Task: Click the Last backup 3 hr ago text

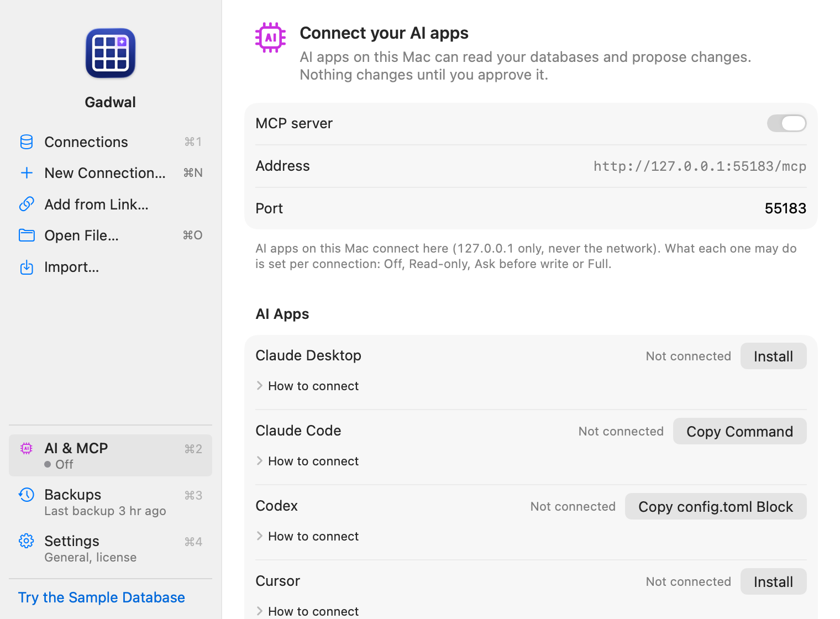Action: (x=105, y=511)
